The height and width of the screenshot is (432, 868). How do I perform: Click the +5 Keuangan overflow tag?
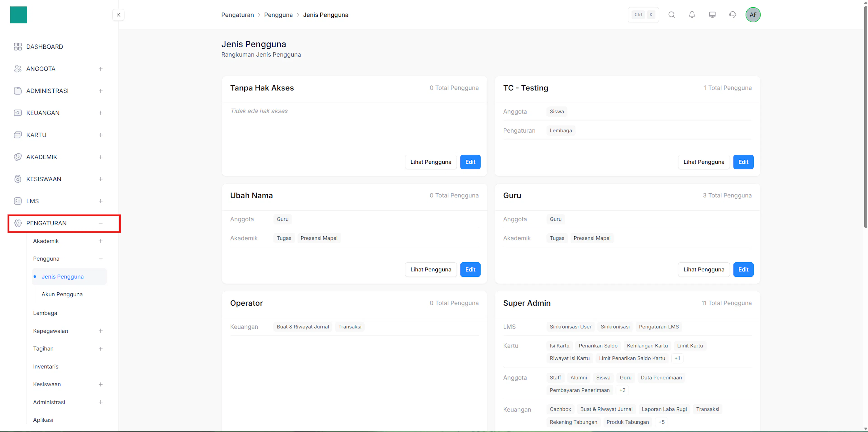[x=661, y=422]
